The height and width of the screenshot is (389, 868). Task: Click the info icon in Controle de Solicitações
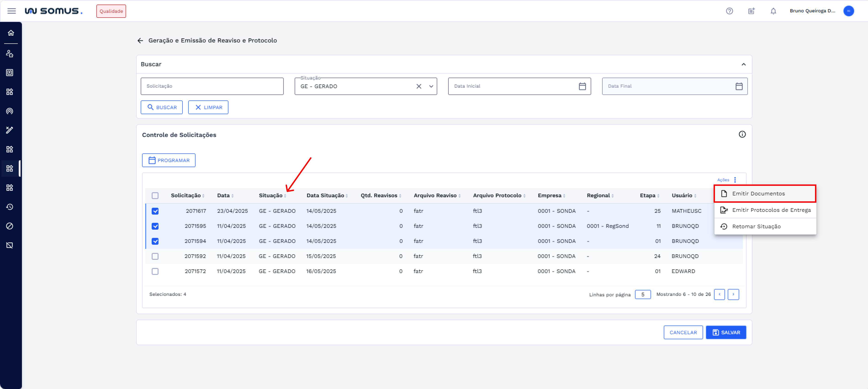[742, 134]
